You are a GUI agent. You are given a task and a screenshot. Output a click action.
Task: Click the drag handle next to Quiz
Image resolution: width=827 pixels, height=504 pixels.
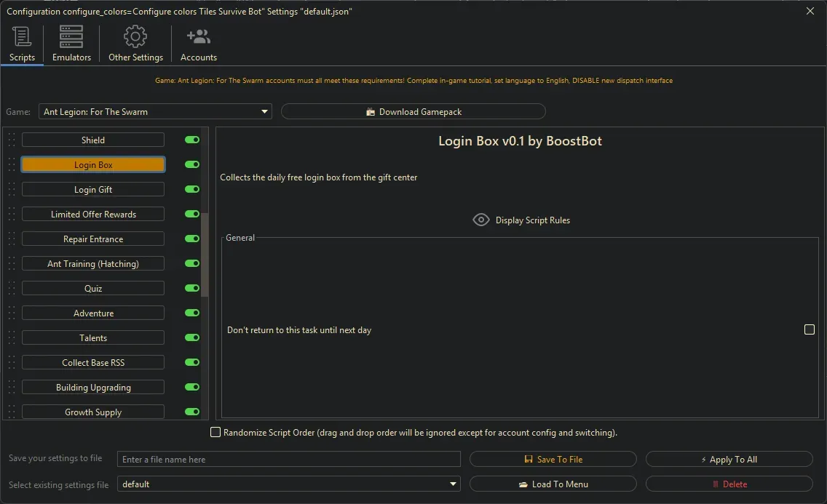point(12,288)
